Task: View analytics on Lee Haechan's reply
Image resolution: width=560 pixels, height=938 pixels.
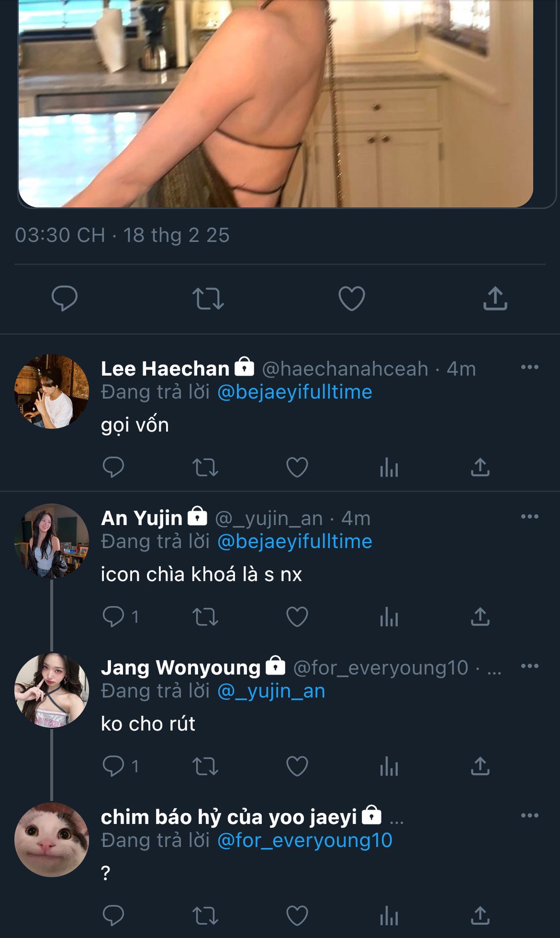Action: (389, 468)
